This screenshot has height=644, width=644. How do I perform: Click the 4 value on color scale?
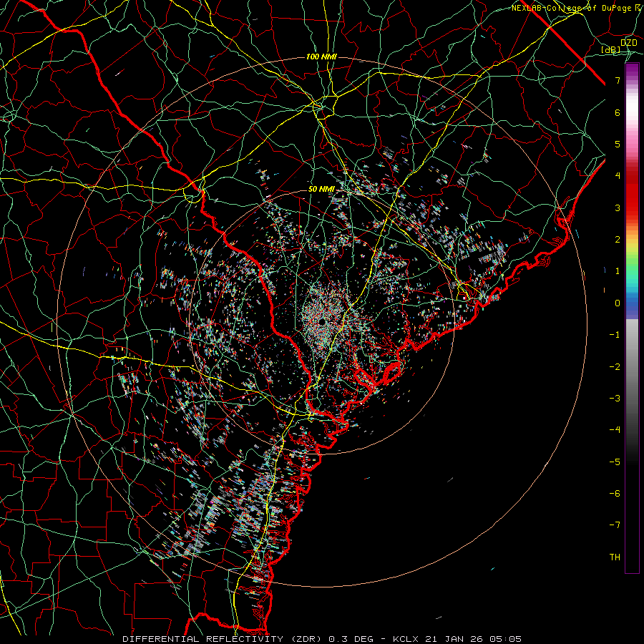[x=618, y=176]
